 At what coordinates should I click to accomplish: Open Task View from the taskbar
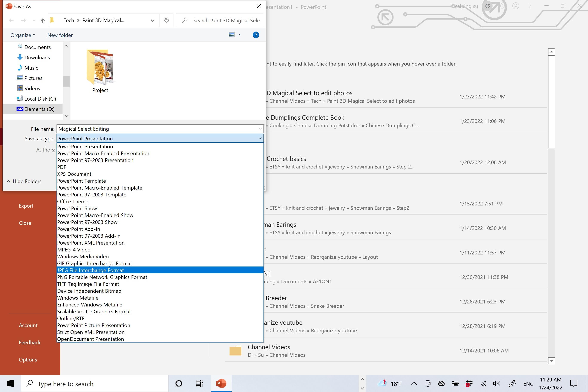199,383
